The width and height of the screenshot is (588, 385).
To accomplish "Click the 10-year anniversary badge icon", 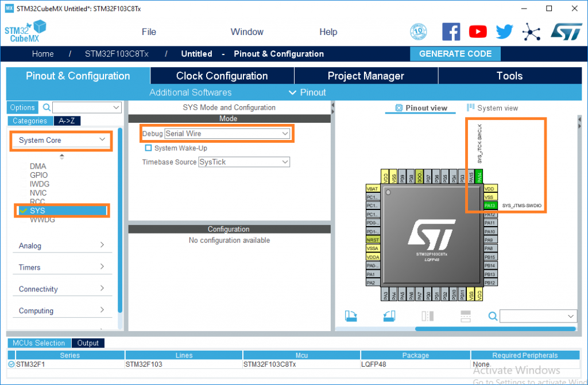I will coord(419,32).
